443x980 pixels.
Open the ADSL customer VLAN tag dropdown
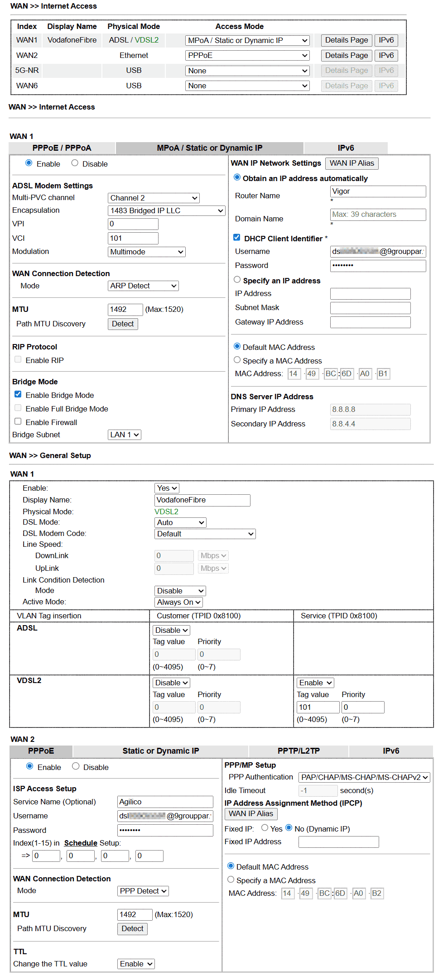click(x=171, y=630)
